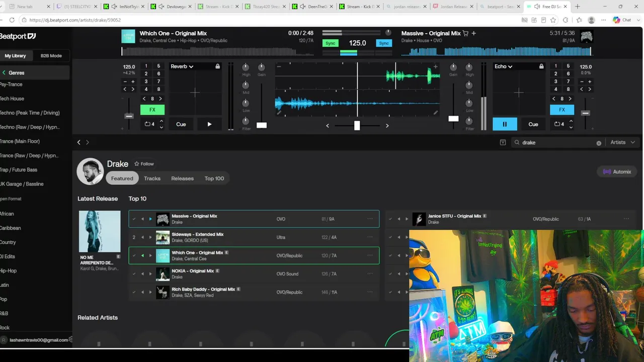This screenshot has width=644, height=362.
Task: Toggle the right deck FX button
Action: pos(562,110)
